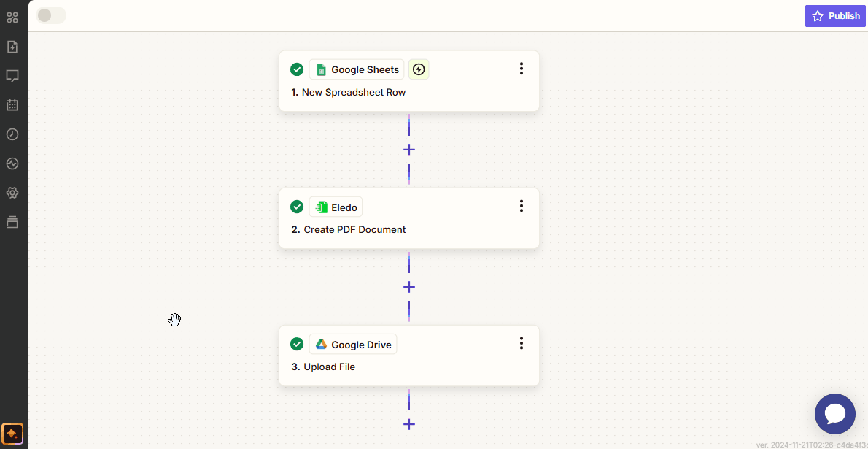
Task: Toggle the Zap on/off switch
Action: [x=51, y=15]
